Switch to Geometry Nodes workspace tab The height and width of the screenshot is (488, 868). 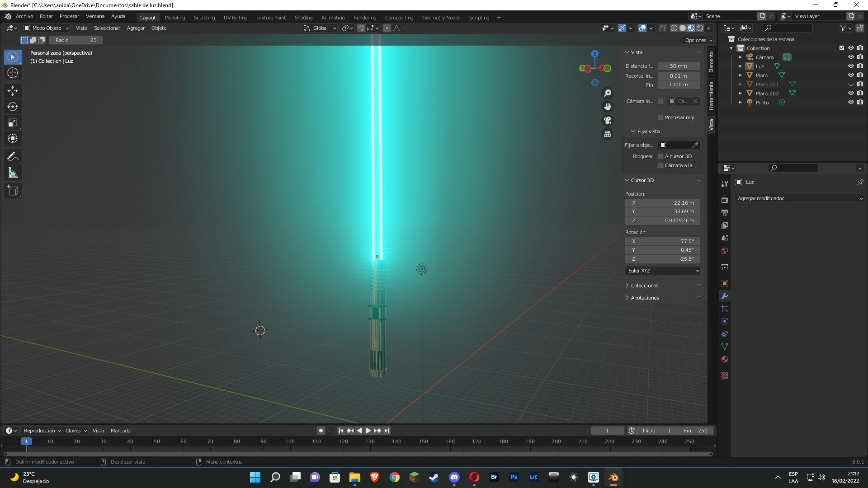441,18
